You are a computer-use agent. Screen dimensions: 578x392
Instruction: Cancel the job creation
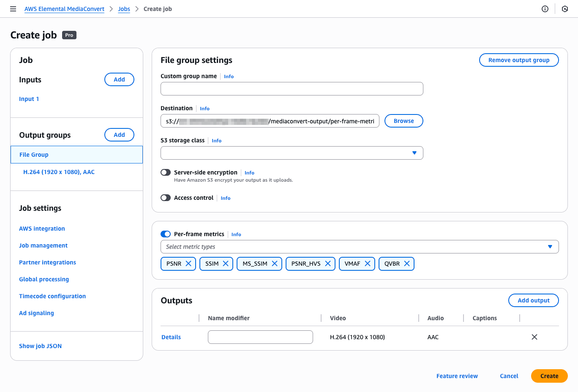coord(509,376)
